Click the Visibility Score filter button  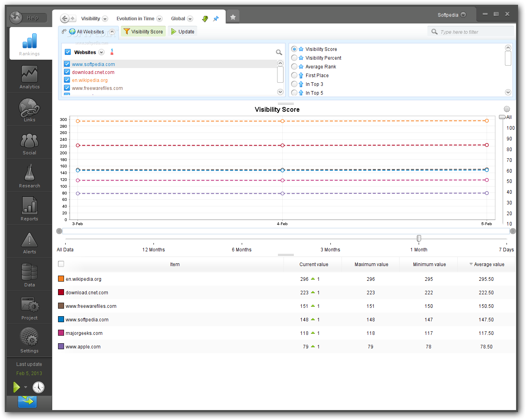tap(144, 31)
